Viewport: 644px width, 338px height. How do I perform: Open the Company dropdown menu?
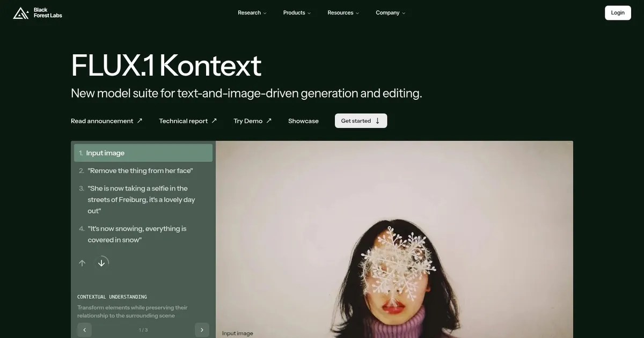pyautogui.click(x=391, y=13)
